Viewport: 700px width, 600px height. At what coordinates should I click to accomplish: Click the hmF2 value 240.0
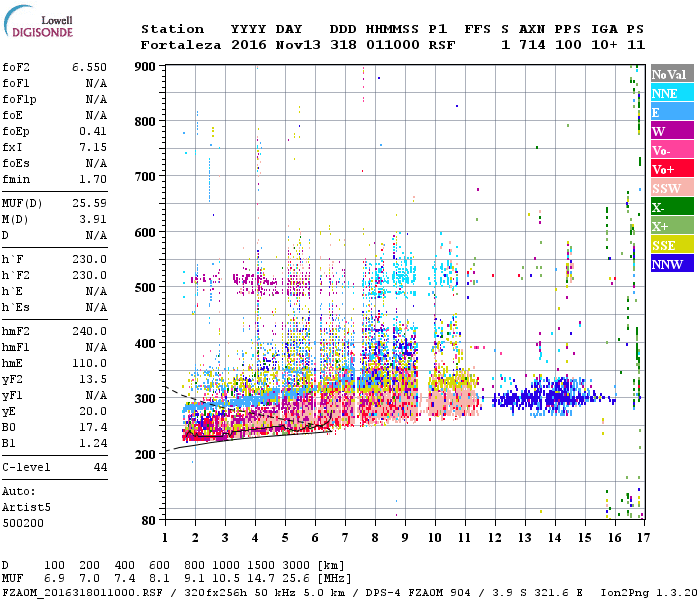(90, 331)
